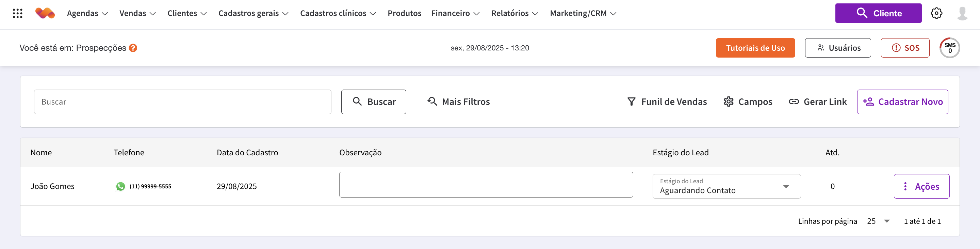Click the Observação text field

pyautogui.click(x=486, y=185)
